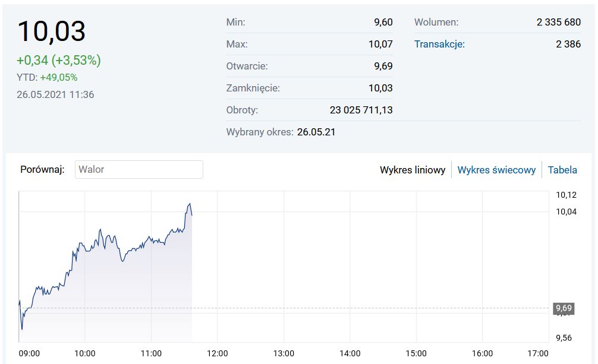Click the Porównaj label

click(x=42, y=169)
